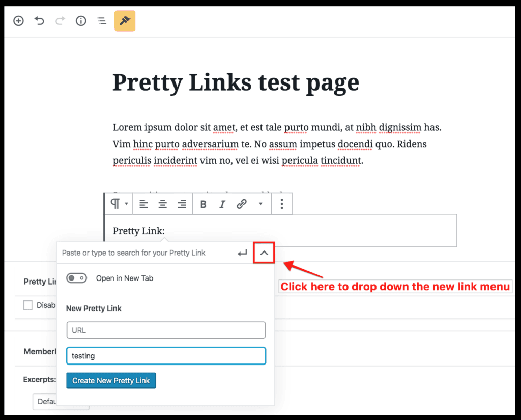Screen dimensions: 521x420
Task: Undo the last edit
Action: pyautogui.click(x=39, y=21)
